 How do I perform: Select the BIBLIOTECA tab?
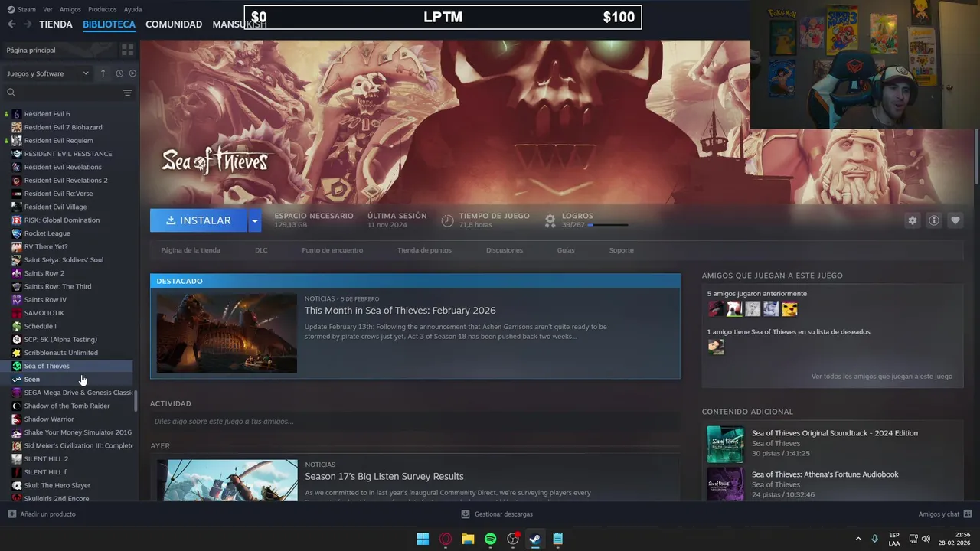pyautogui.click(x=109, y=24)
